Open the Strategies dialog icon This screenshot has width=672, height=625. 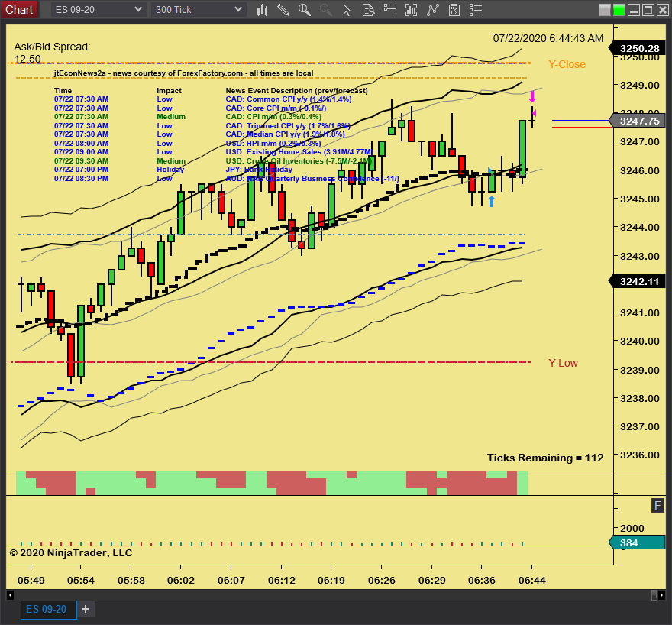[x=454, y=10]
